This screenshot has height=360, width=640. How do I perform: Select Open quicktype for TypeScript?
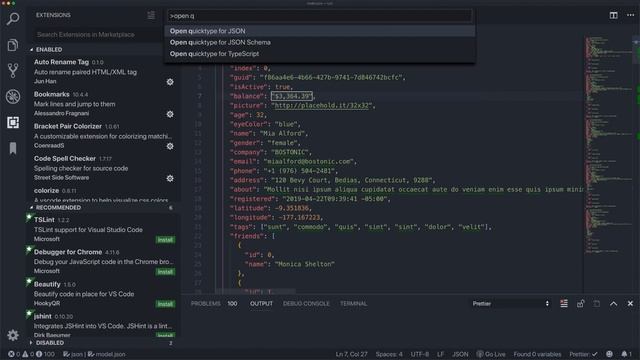320,54
